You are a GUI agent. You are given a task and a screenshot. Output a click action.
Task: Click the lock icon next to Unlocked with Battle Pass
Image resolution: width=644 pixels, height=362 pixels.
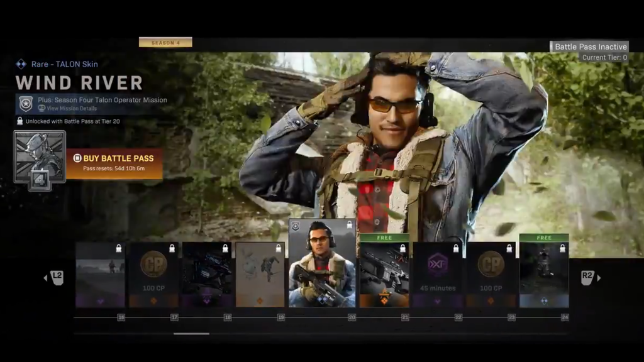[19, 121]
